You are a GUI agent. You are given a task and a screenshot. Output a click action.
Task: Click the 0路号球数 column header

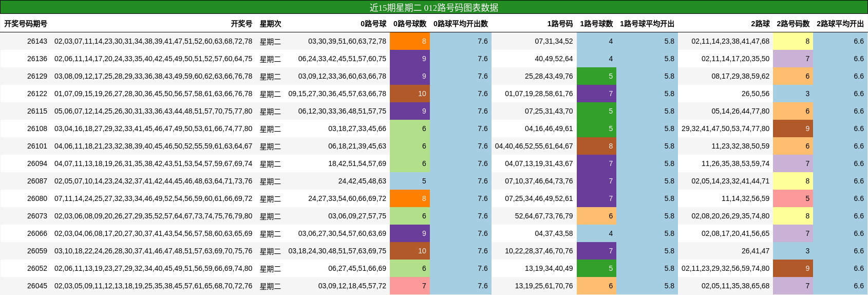(x=410, y=24)
